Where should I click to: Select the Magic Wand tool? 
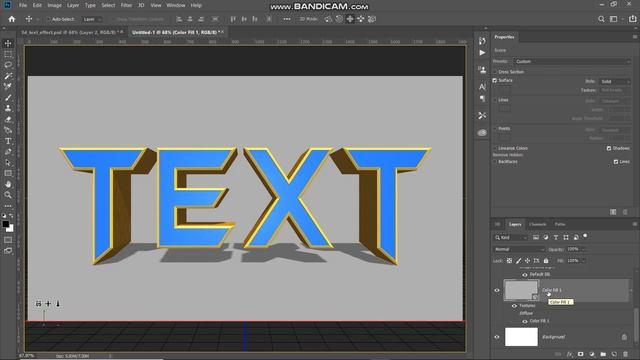pos(8,76)
